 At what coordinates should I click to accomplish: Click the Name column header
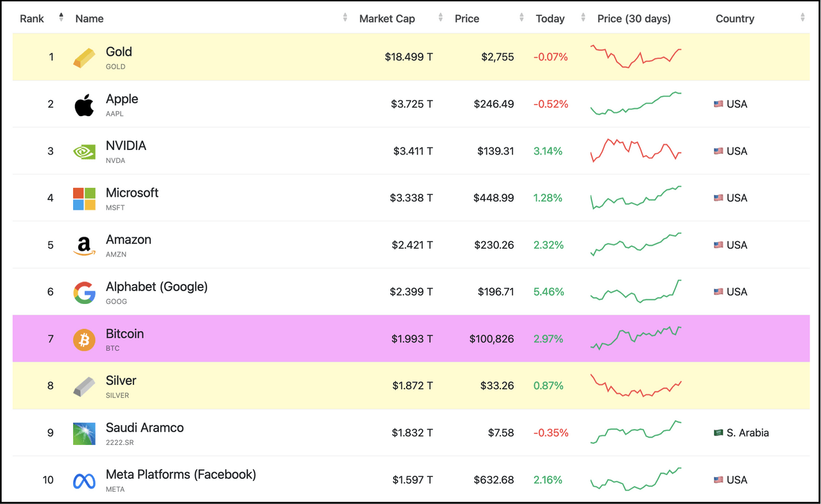click(x=89, y=19)
